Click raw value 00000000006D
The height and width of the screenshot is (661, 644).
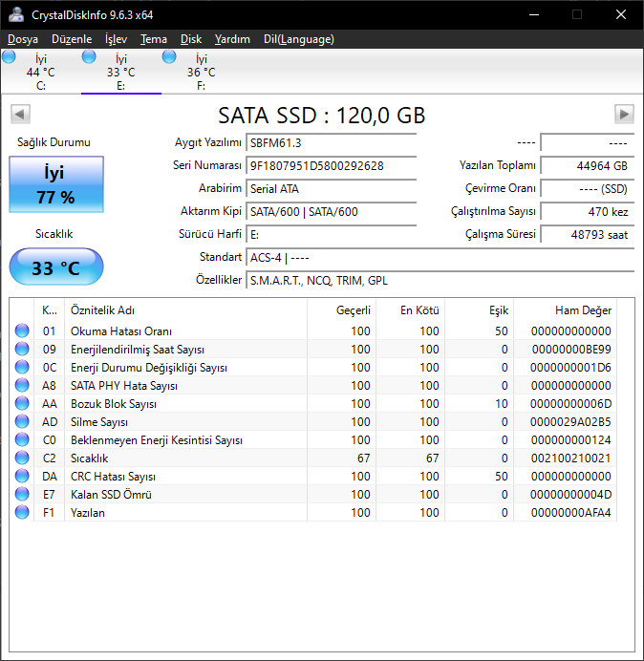(570, 403)
